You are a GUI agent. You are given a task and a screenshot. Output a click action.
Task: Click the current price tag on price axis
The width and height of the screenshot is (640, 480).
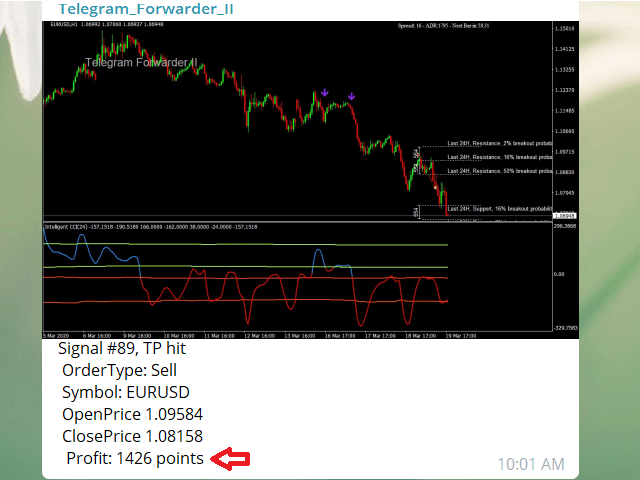(565, 215)
